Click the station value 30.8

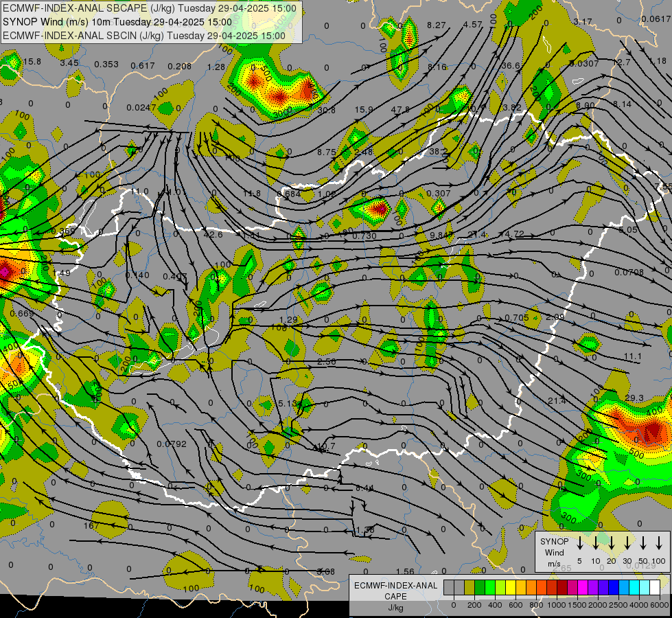click(x=327, y=111)
